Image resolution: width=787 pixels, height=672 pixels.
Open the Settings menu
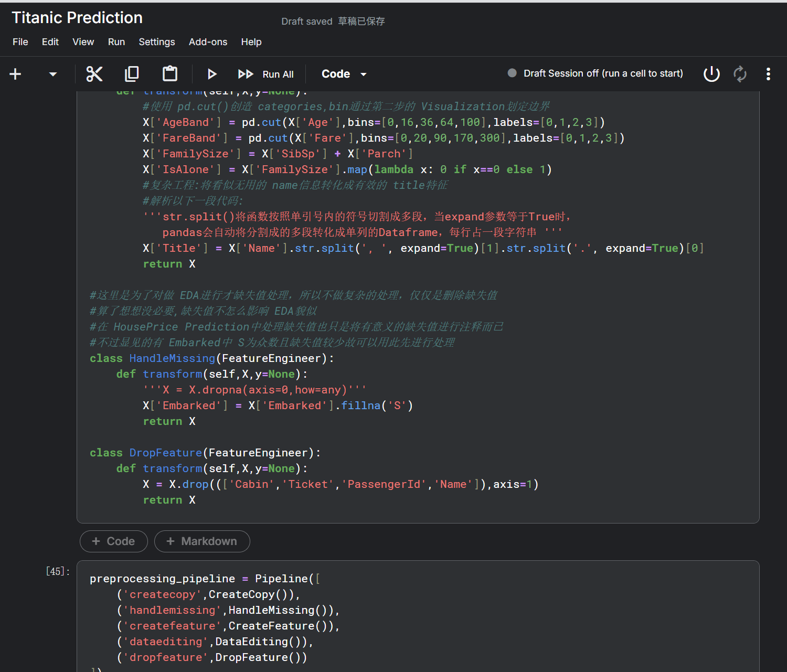tap(156, 42)
